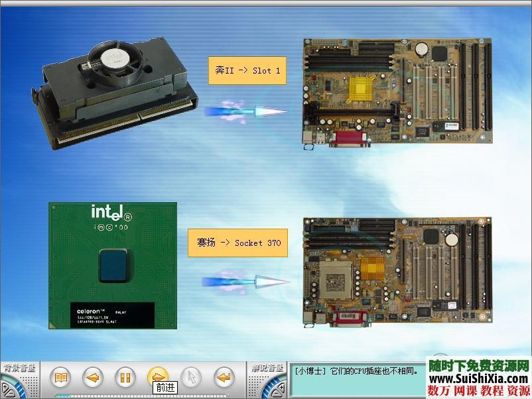Screen dimensions: 532x399
Task: Adjust the 背景音量 background volume dial
Action: tap(15, 386)
